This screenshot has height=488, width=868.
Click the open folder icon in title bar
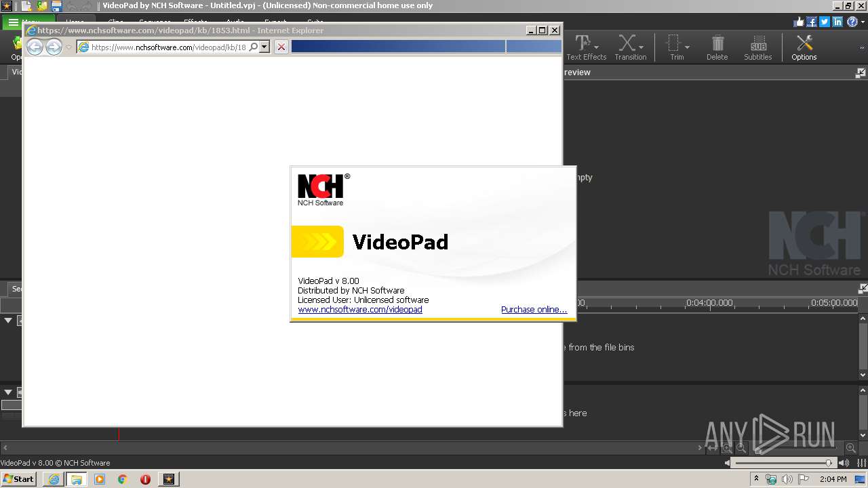[x=42, y=6]
